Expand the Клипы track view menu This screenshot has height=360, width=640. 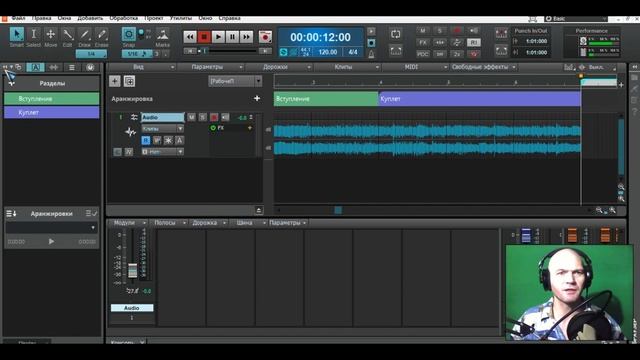click(347, 67)
